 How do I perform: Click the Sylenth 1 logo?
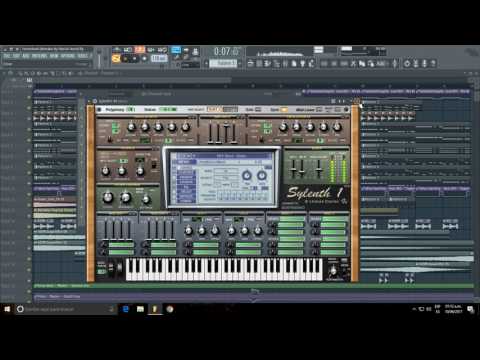pos(315,193)
